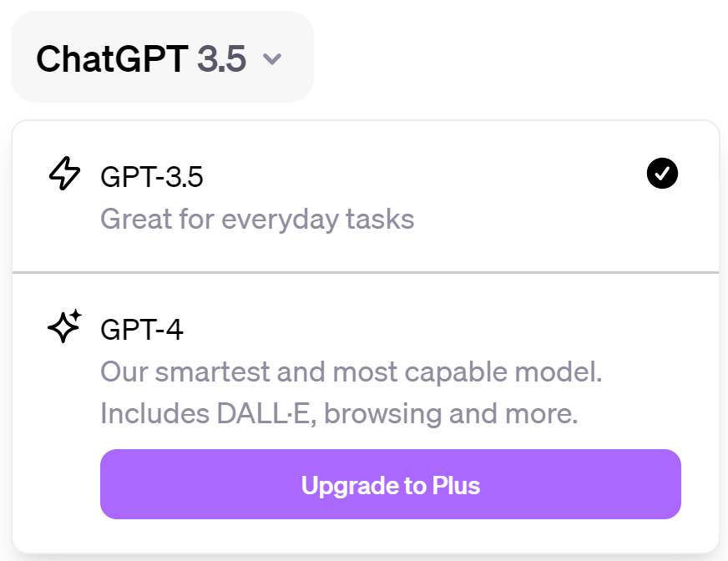Viewport: 728px width, 561px height.
Task: Tap the ChatGPT logo text in the header
Action: 113,57
